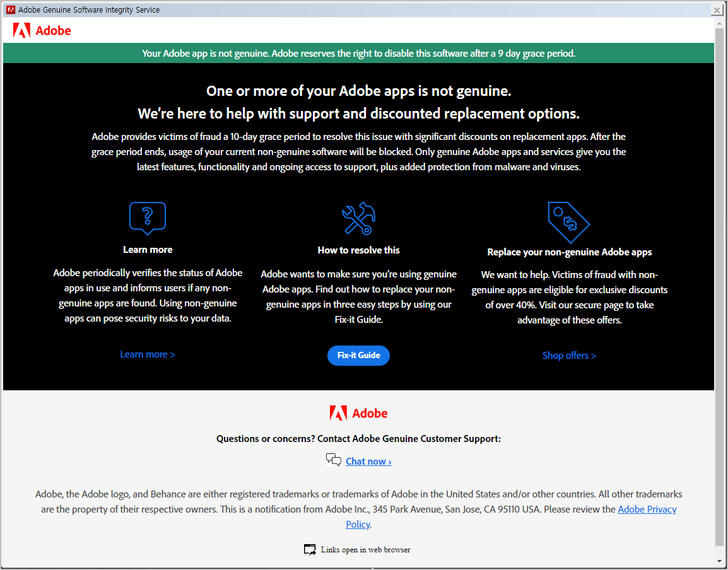Click the 'Learn more' heading
728x570 pixels.
tap(148, 250)
